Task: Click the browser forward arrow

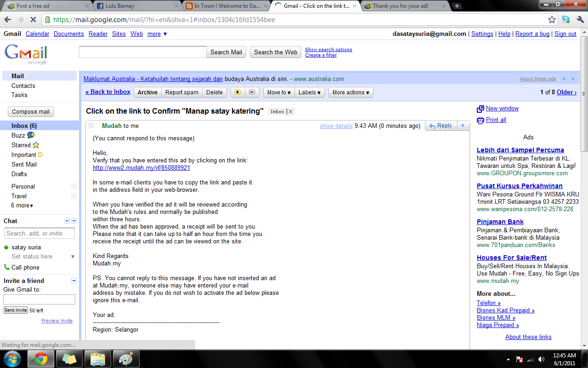Action: pos(20,20)
